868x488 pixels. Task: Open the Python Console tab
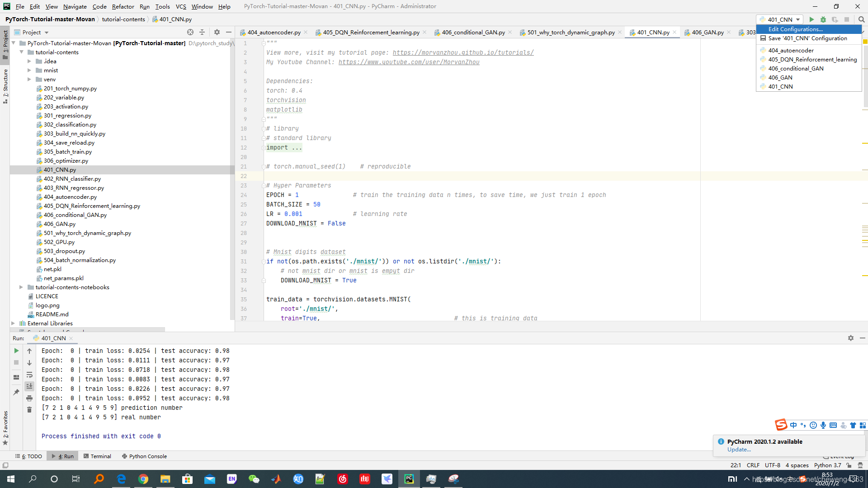[x=144, y=456]
